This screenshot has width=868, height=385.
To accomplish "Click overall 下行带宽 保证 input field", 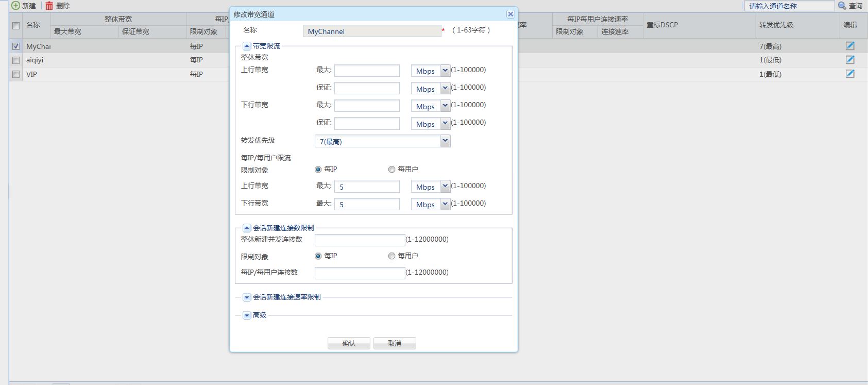I will (367, 123).
